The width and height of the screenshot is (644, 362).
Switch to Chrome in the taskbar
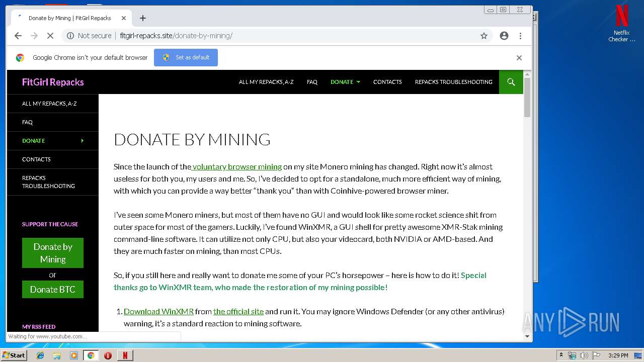pos(91,355)
